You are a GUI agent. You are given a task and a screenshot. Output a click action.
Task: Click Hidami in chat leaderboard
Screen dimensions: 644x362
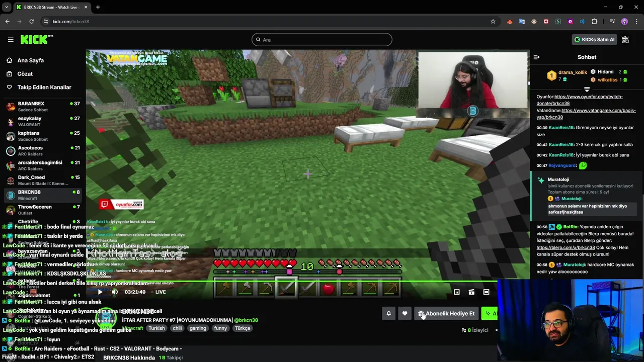pyautogui.click(x=606, y=72)
